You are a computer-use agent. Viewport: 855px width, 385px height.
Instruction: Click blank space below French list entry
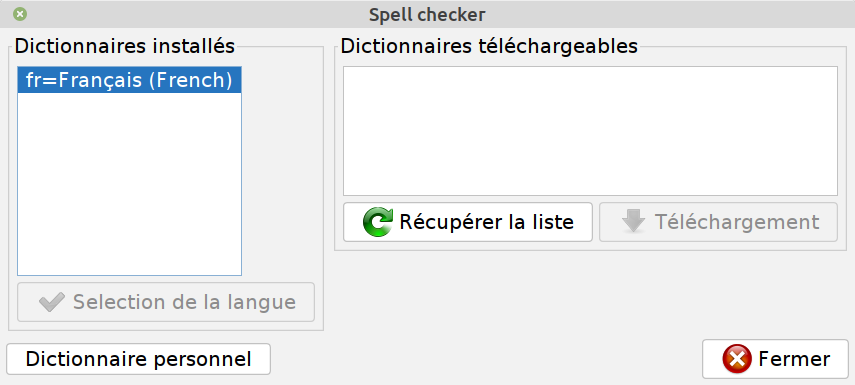pyautogui.click(x=130, y=184)
